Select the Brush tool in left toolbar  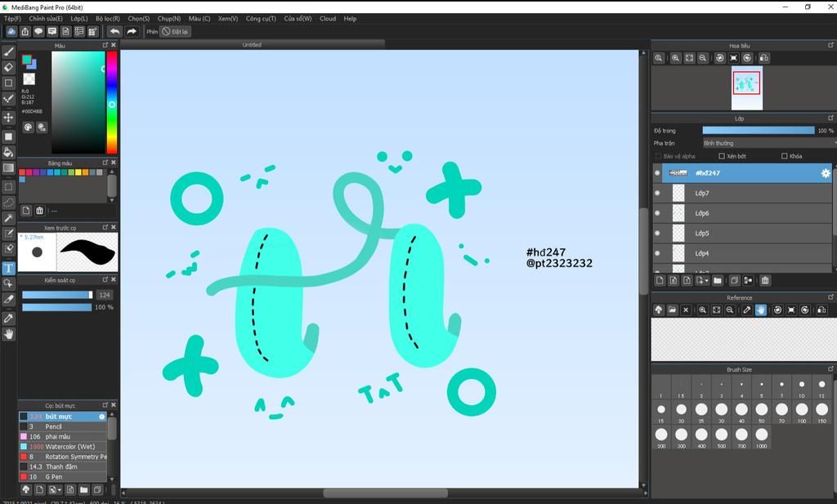[8, 51]
